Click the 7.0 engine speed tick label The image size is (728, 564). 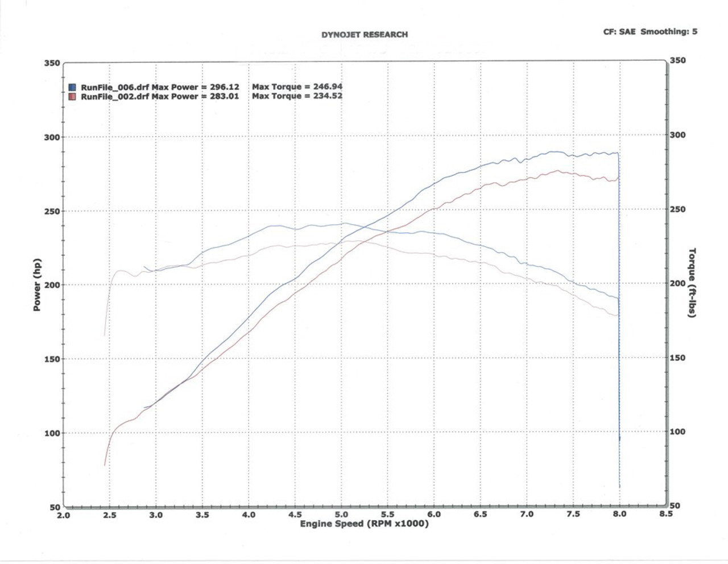point(527,514)
